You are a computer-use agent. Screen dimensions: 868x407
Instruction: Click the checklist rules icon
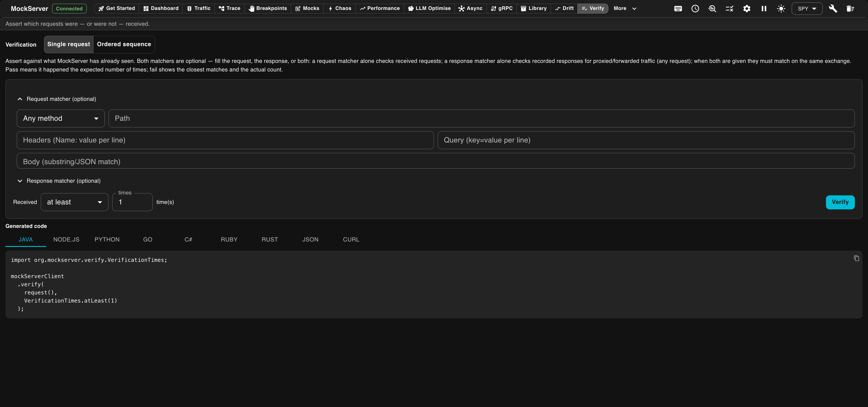click(729, 9)
